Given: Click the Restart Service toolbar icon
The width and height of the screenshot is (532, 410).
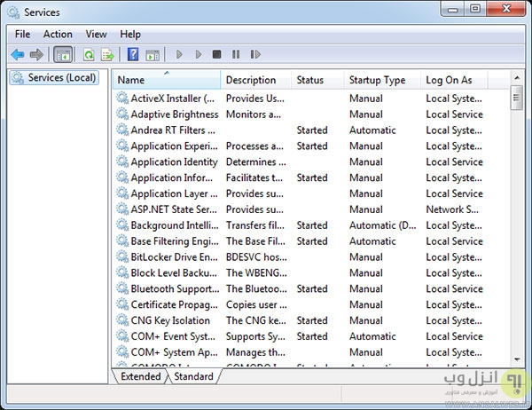Looking at the screenshot, I should [255, 55].
